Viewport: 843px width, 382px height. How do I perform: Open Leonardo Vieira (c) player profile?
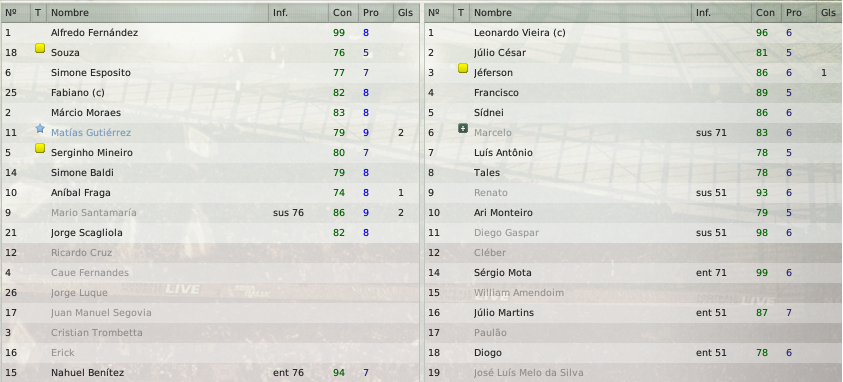pyautogui.click(x=519, y=33)
